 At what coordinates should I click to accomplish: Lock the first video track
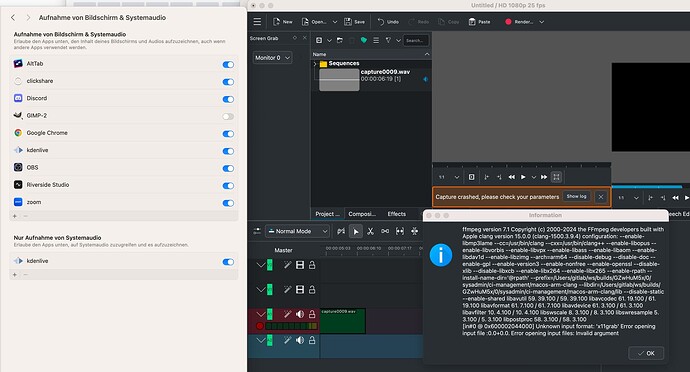(312, 265)
